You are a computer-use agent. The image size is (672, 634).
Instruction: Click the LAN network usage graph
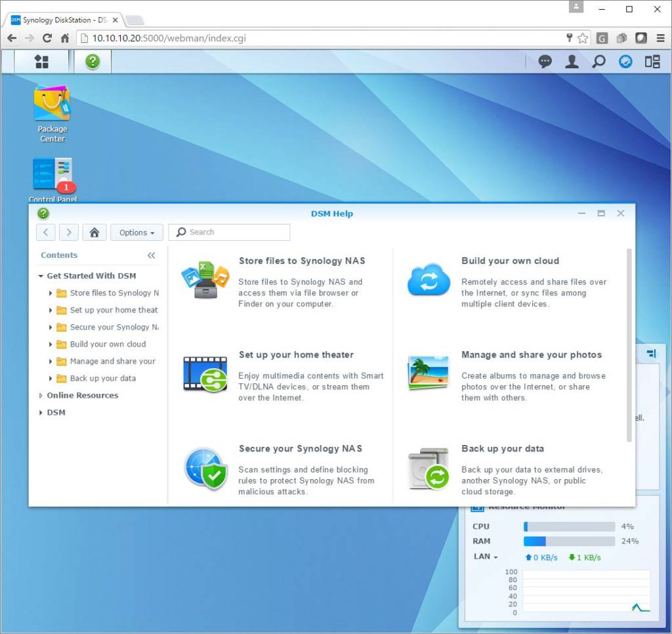pos(586,591)
